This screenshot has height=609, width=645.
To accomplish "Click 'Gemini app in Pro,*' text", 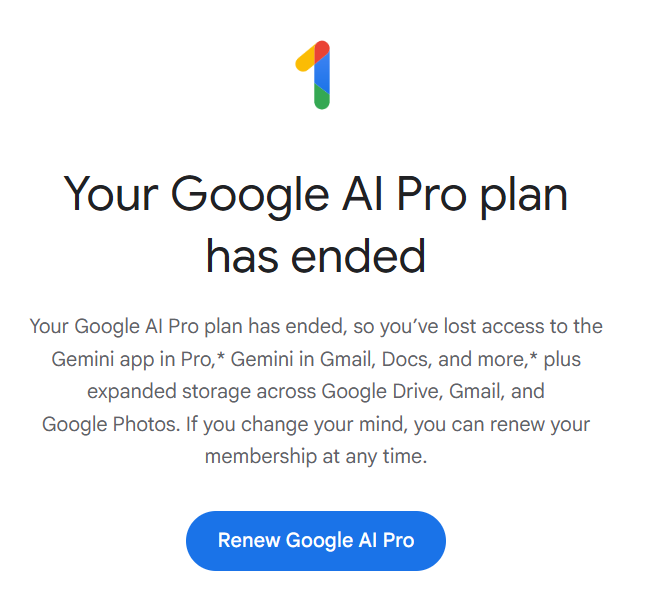I will pyautogui.click(x=138, y=360).
